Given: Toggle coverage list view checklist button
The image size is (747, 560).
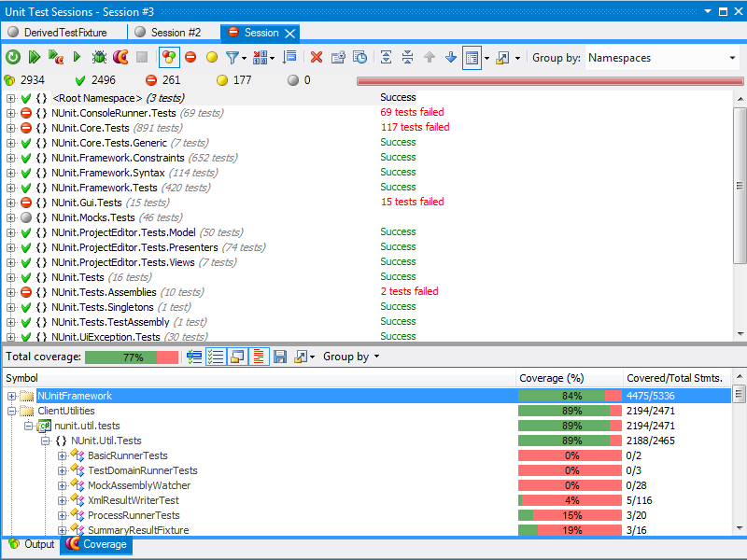Looking at the screenshot, I should (216, 357).
